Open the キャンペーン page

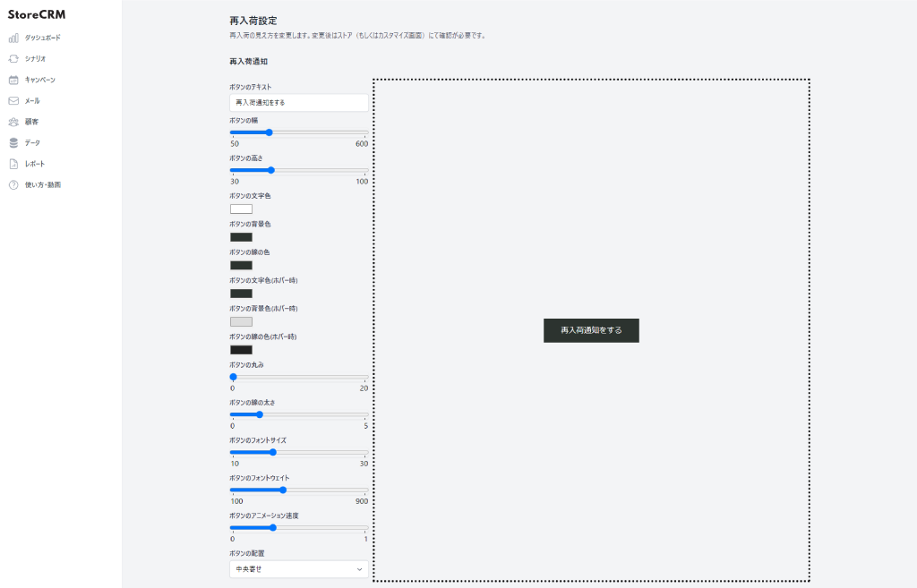click(x=39, y=80)
